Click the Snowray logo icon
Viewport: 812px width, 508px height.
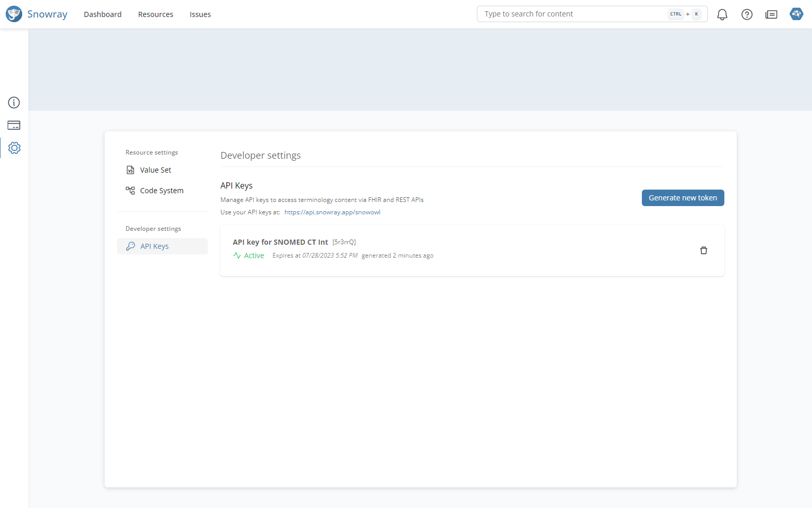(14, 14)
